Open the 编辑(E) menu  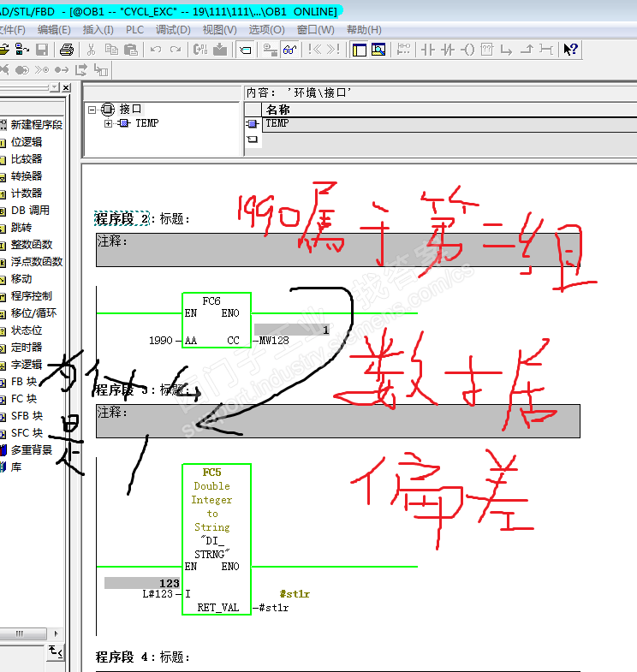click(x=54, y=30)
